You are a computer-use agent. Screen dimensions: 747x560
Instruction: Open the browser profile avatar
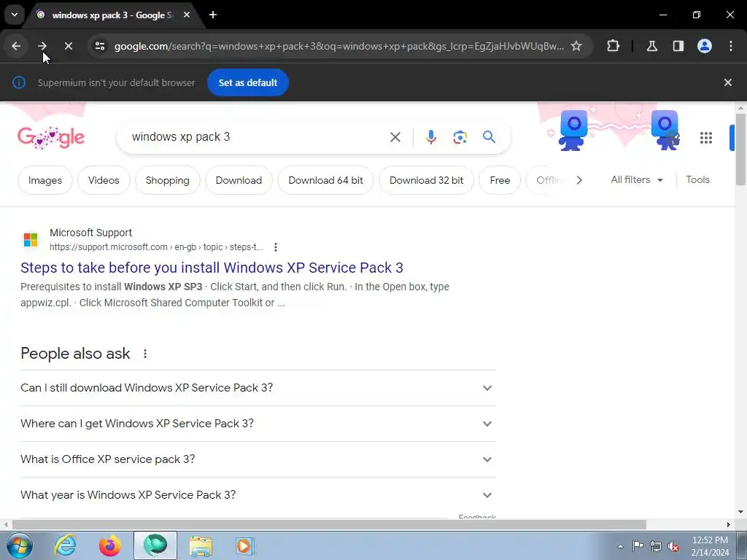(705, 46)
